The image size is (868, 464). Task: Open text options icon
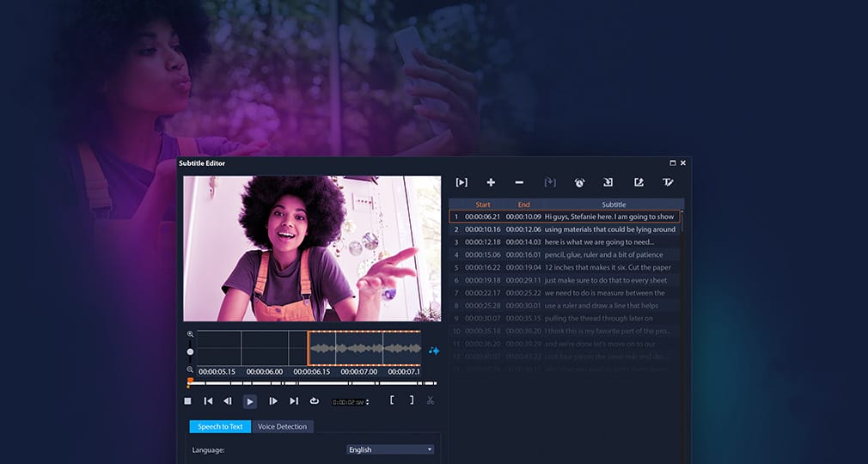pyautogui.click(x=668, y=182)
